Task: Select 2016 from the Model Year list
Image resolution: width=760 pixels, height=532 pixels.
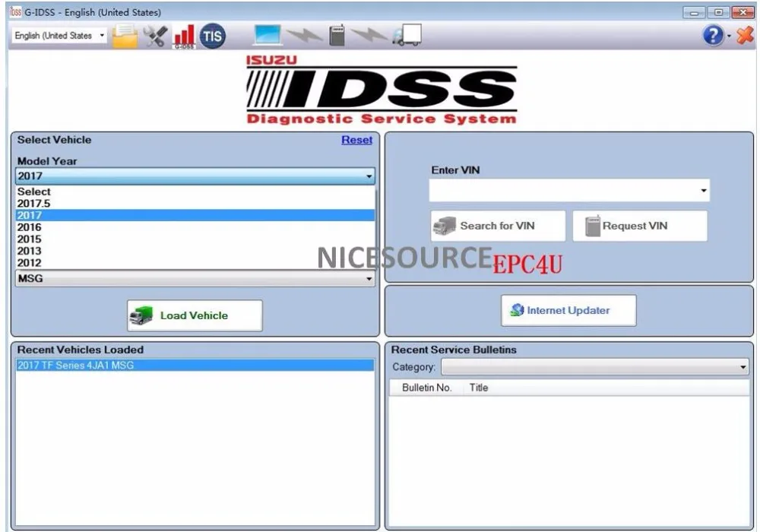Action: 30,227
